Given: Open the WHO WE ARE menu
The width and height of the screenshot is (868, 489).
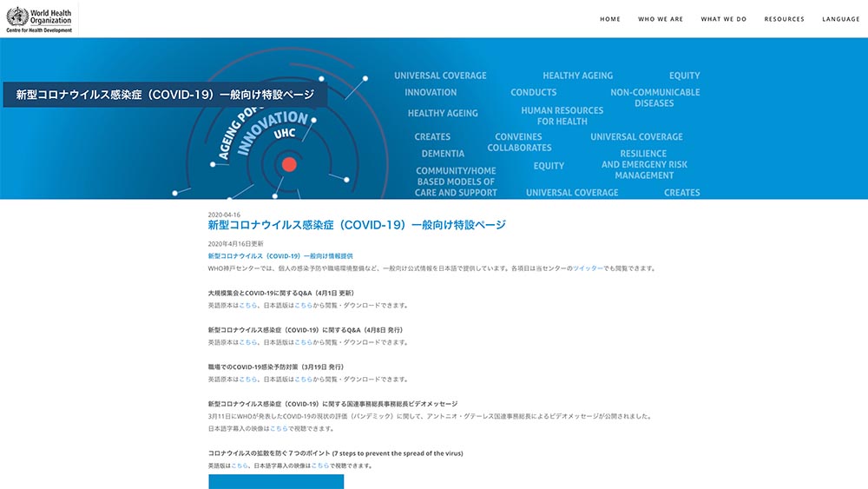Looking at the screenshot, I should 661,19.
